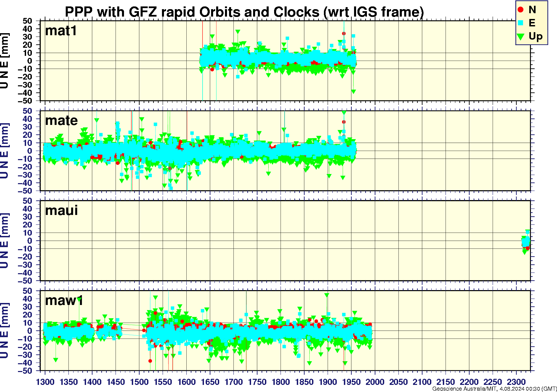Click the 'U N E [mm]' axis title of mat1 panel

pyautogui.click(x=4, y=61)
